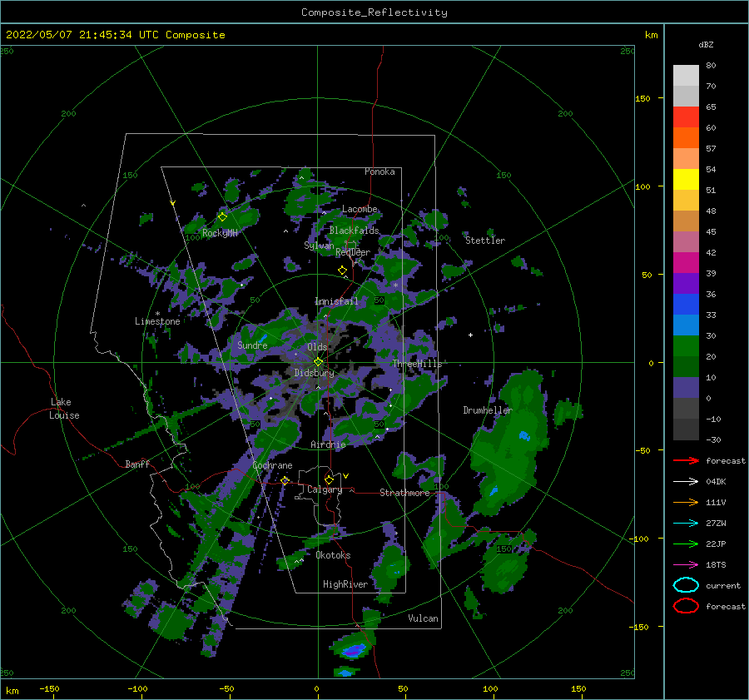Image resolution: width=749 pixels, height=700 pixels.
Task: Click the cyan 27ZW arrow icon
Action: coord(686,524)
